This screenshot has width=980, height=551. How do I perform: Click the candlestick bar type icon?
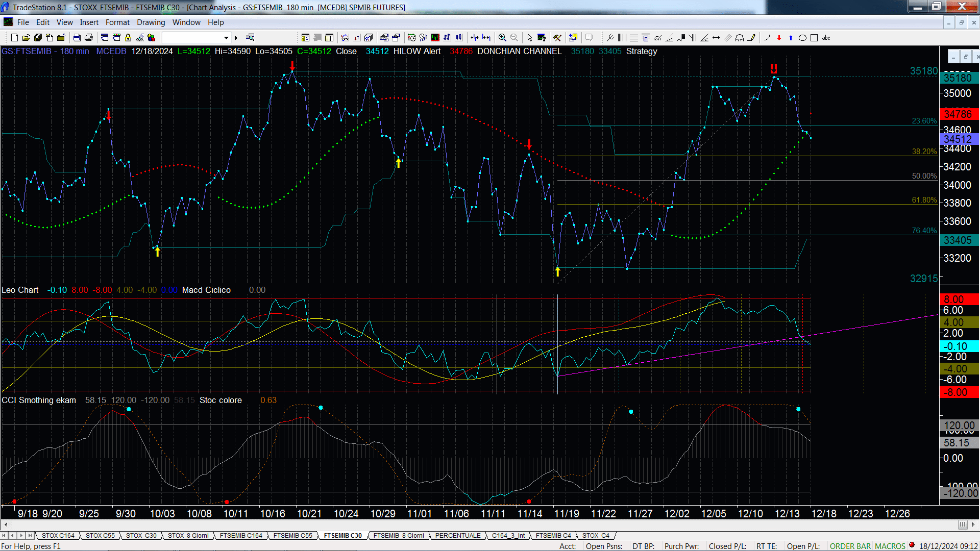click(459, 37)
